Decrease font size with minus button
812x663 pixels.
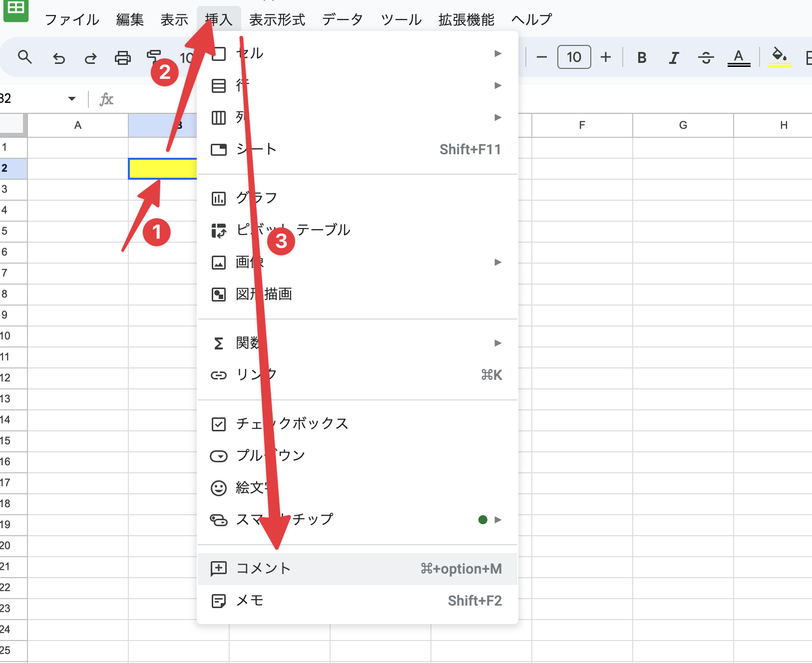tap(541, 57)
